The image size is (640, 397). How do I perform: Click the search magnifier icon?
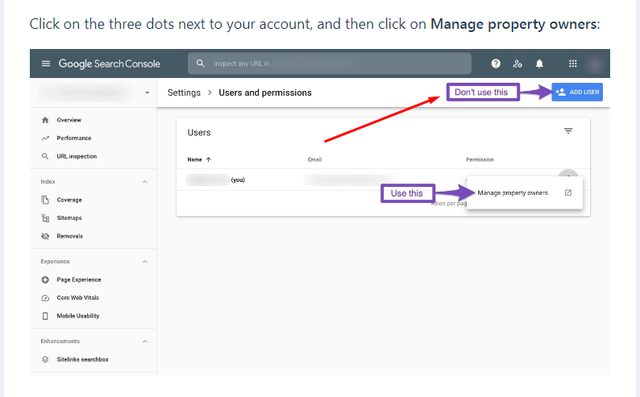200,63
